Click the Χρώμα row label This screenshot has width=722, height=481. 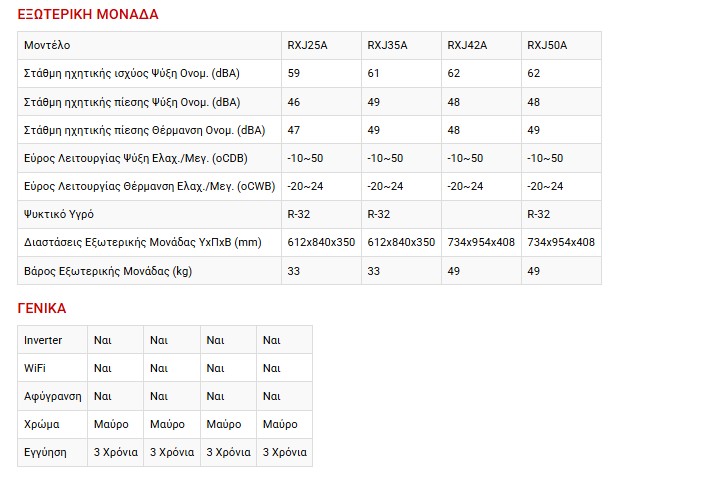point(41,424)
